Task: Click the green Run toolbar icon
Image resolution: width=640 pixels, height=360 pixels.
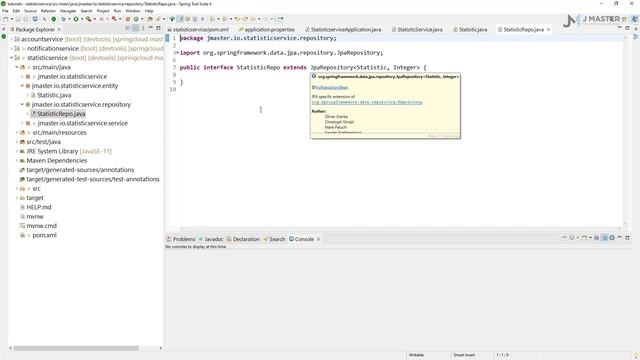Action: (76, 19)
